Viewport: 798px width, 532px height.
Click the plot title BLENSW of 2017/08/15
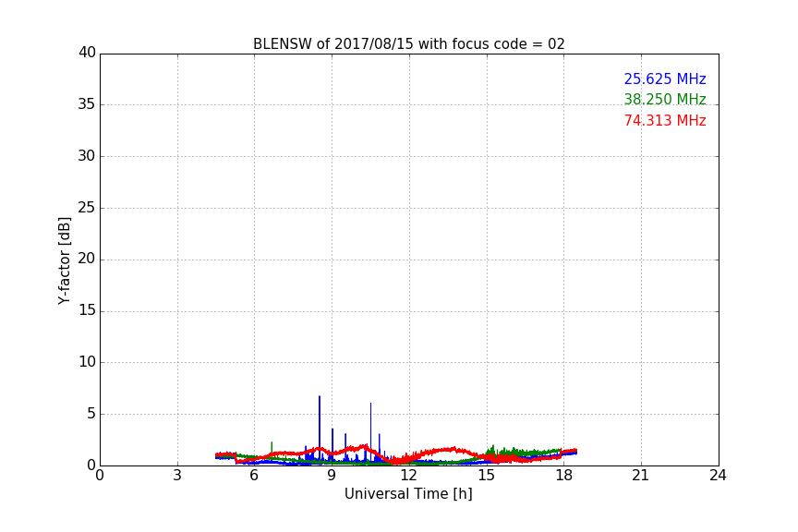(408, 44)
